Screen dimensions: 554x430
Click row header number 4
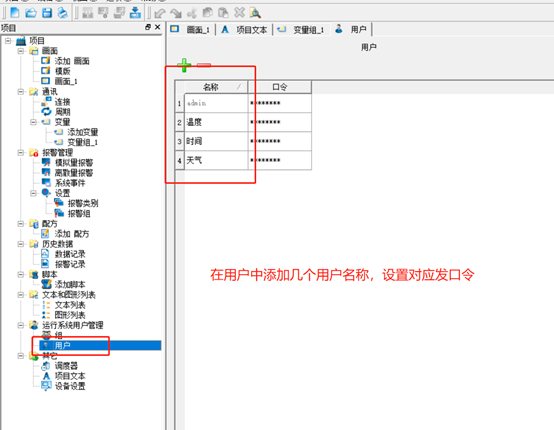click(179, 160)
